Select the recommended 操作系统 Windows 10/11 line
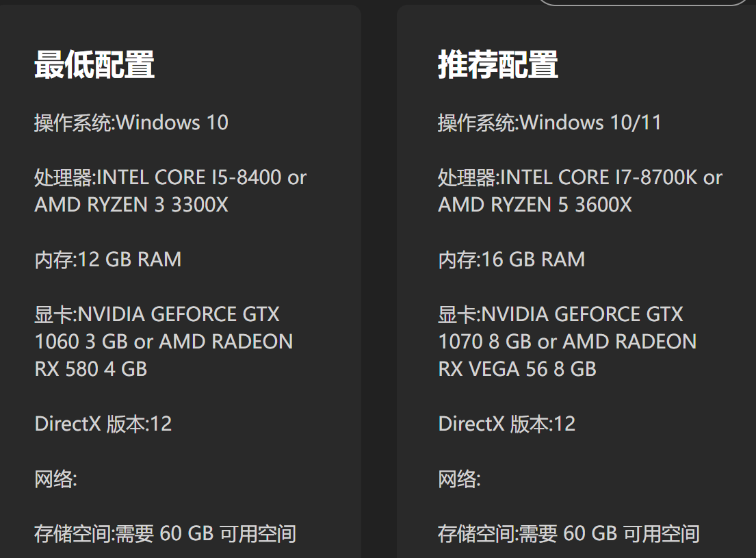Screen dimensions: 756x558 (549, 123)
